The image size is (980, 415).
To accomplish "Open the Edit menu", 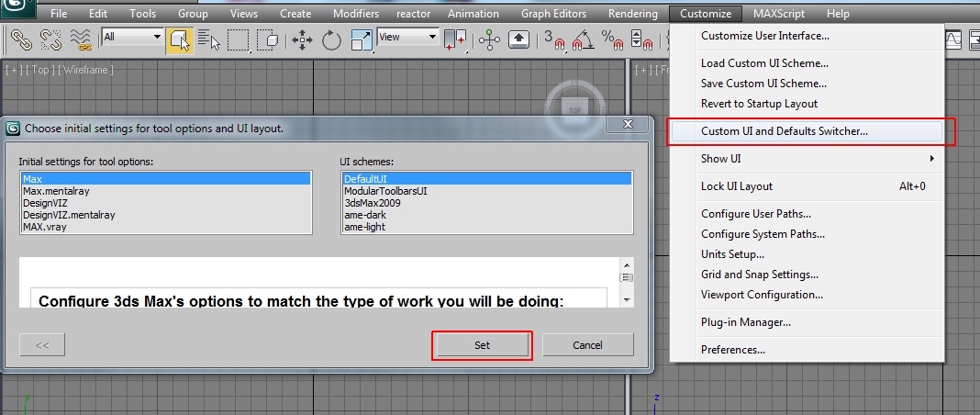I will click(97, 13).
